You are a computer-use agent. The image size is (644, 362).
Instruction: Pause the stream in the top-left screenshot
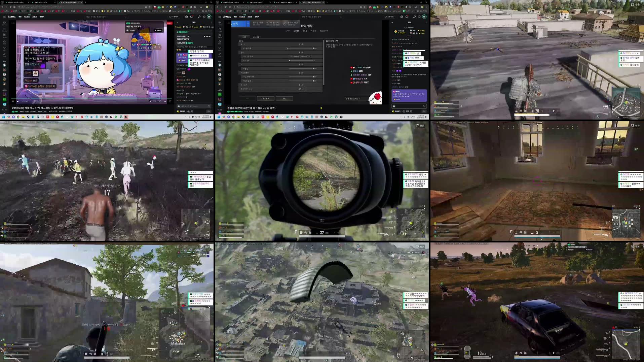(13, 101)
